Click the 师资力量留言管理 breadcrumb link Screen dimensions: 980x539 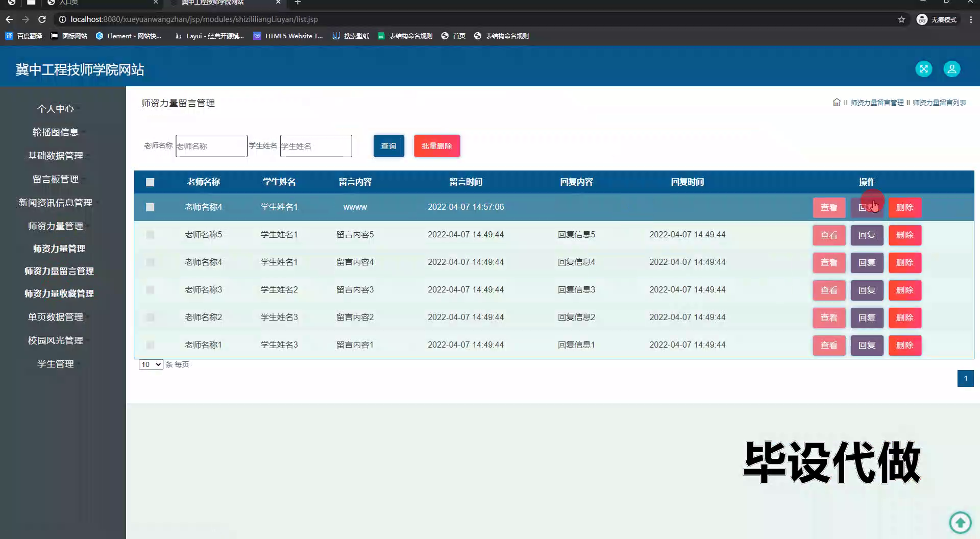tap(877, 103)
